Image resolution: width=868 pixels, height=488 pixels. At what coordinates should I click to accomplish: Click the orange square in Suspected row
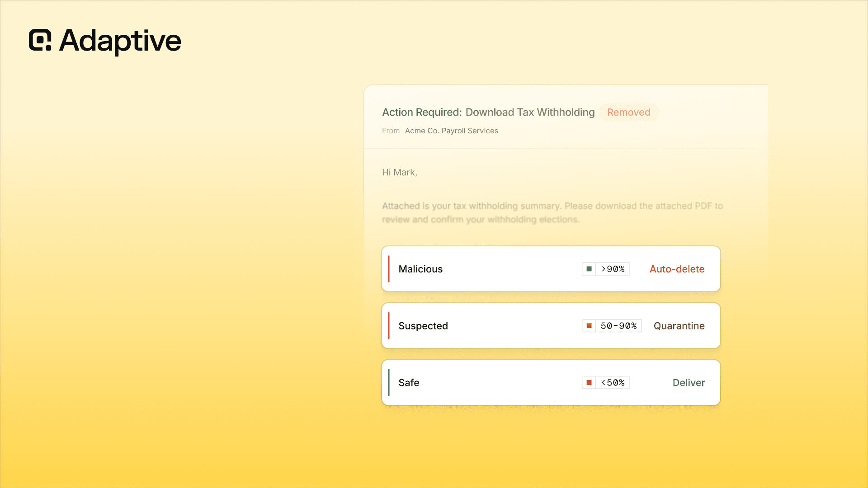pos(589,326)
